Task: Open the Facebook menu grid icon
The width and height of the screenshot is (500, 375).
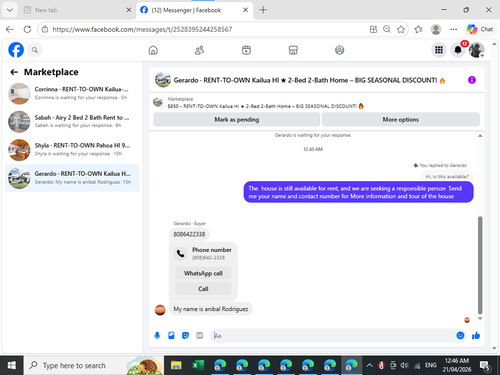Action: (x=439, y=50)
